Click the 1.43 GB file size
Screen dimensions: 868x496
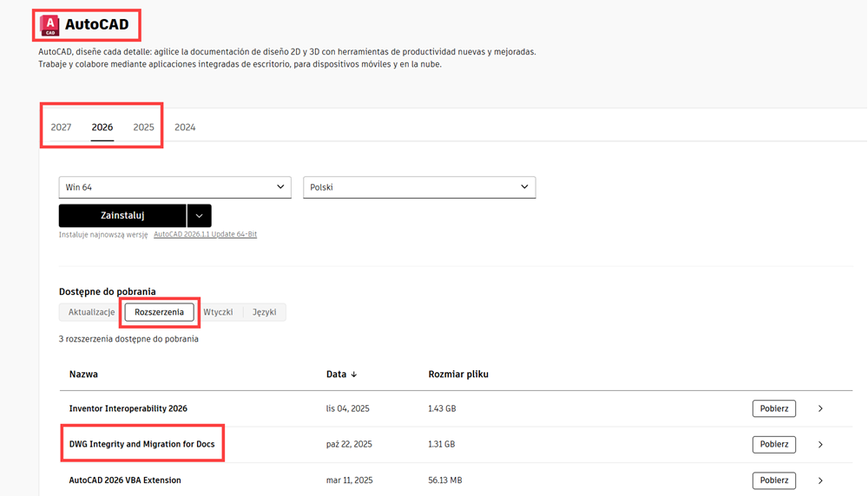(443, 408)
